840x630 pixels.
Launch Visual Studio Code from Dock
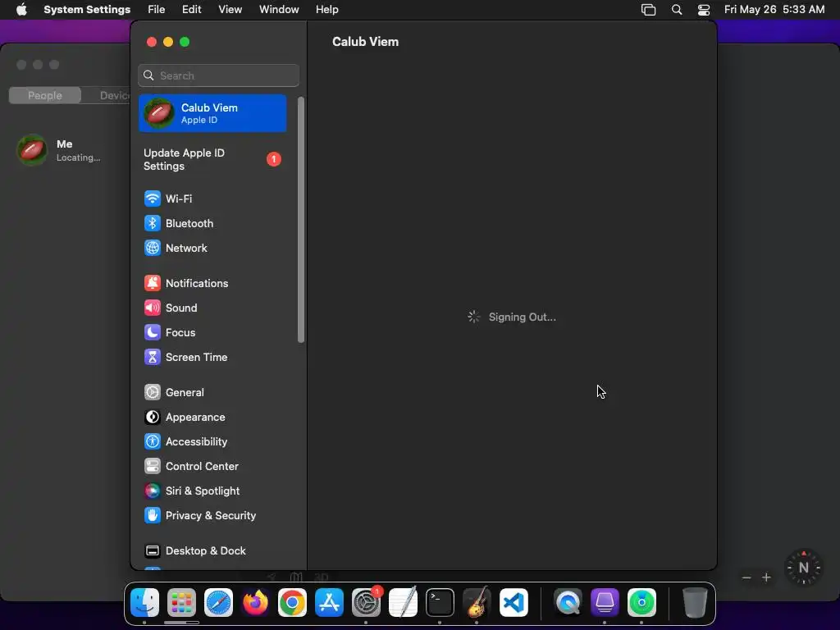pos(514,603)
